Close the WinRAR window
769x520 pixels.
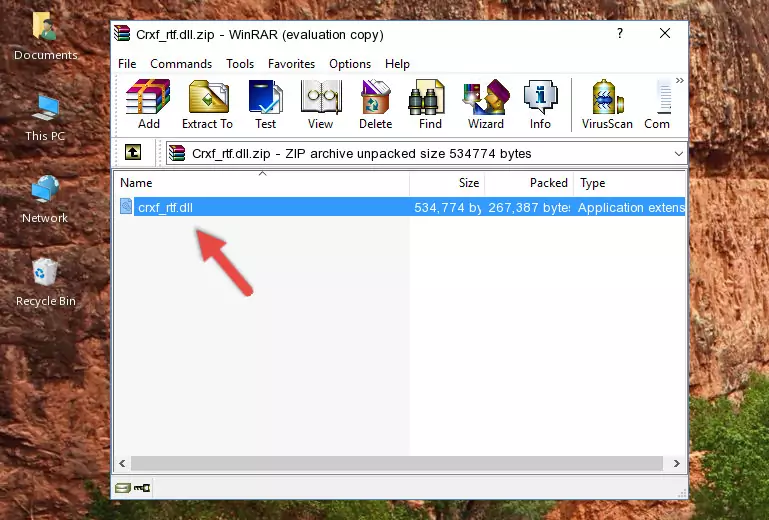point(665,33)
